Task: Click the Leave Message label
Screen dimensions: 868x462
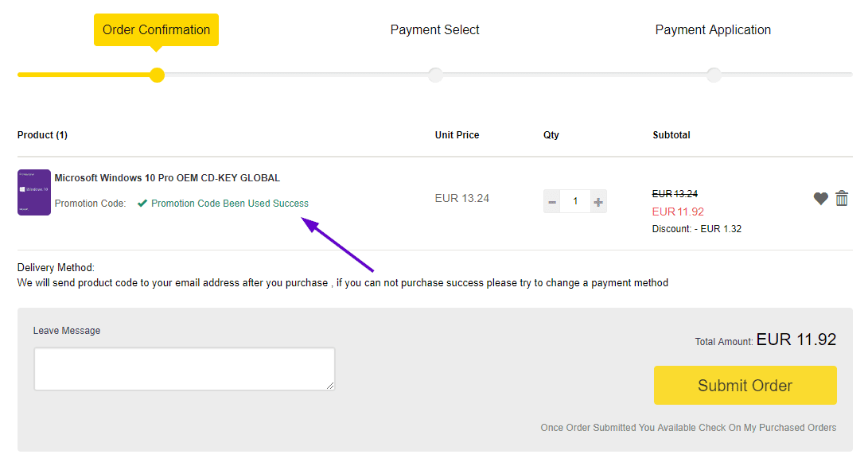Action: pyautogui.click(x=66, y=330)
